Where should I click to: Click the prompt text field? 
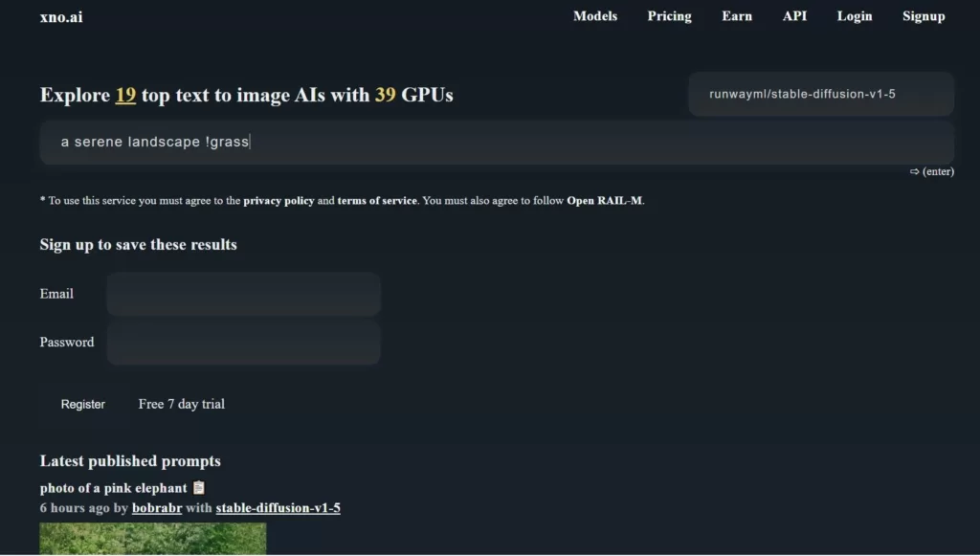(497, 142)
